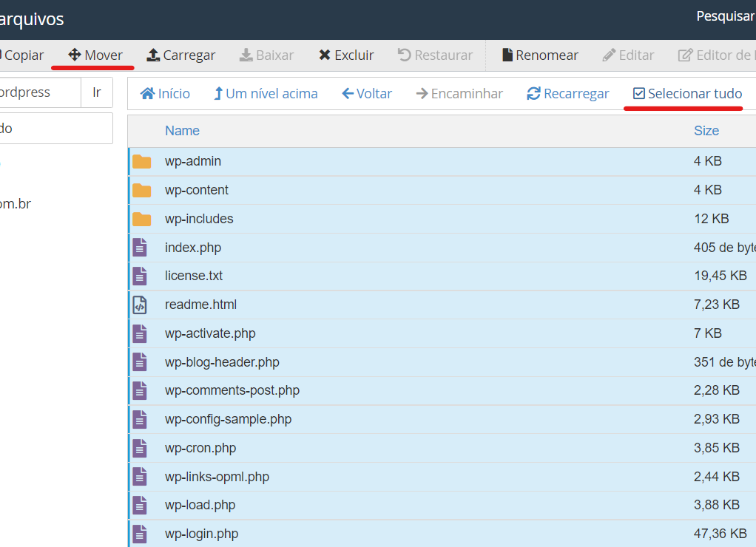
Task: Click the wp-cron.php file name
Action: [200, 448]
